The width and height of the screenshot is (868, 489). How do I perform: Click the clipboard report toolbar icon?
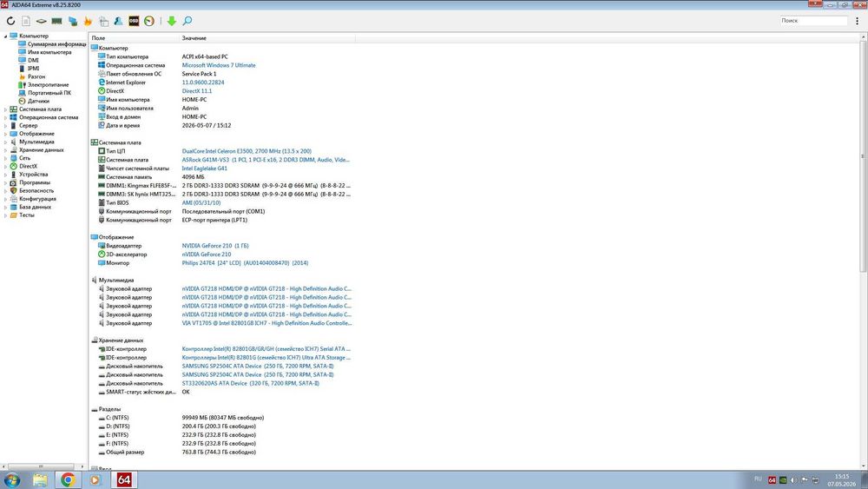coord(103,21)
